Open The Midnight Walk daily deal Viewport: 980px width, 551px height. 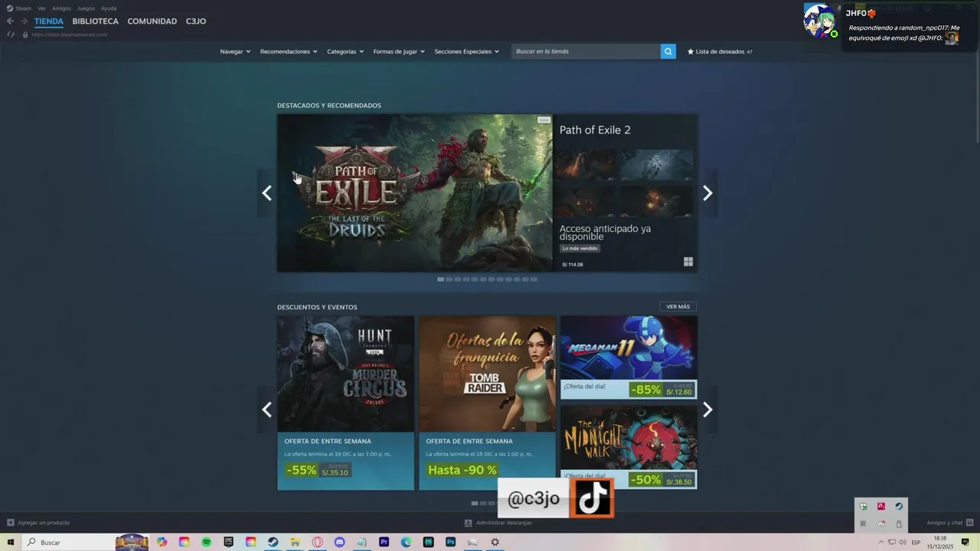629,447
